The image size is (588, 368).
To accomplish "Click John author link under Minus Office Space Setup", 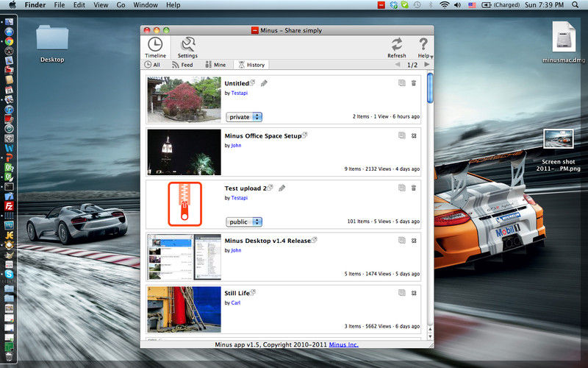I will [236, 145].
